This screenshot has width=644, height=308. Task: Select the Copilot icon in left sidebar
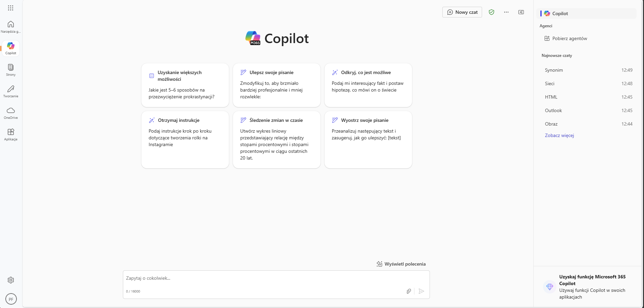pos(11,46)
